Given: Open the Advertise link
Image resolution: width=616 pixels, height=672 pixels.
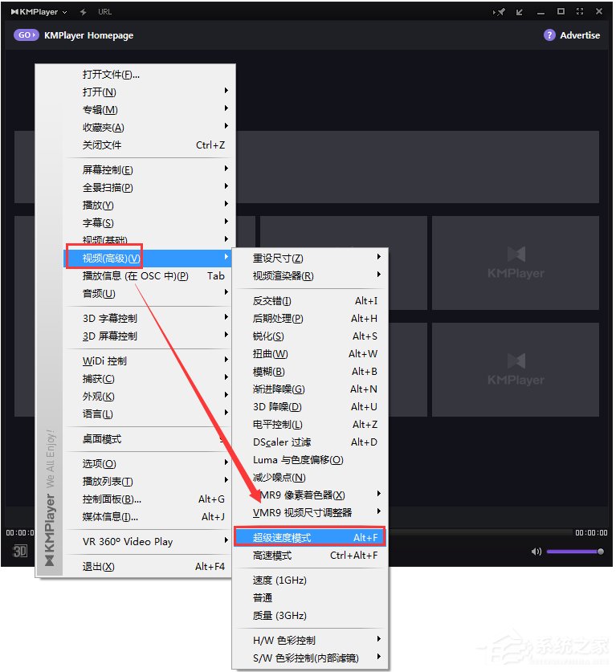Looking at the screenshot, I should tap(580, 35).
